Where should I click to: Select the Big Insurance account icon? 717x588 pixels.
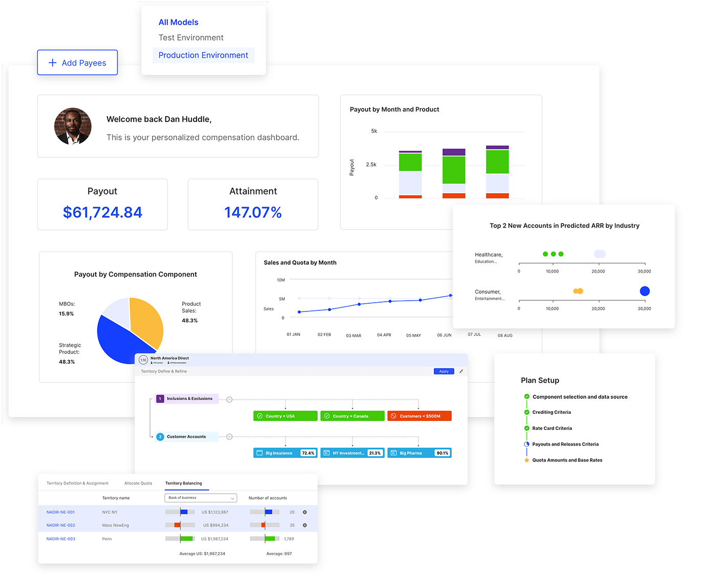(x=259, y=452)
